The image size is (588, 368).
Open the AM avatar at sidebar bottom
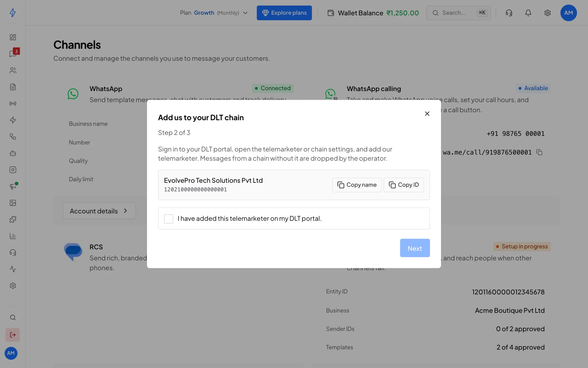tap(11, 353)
